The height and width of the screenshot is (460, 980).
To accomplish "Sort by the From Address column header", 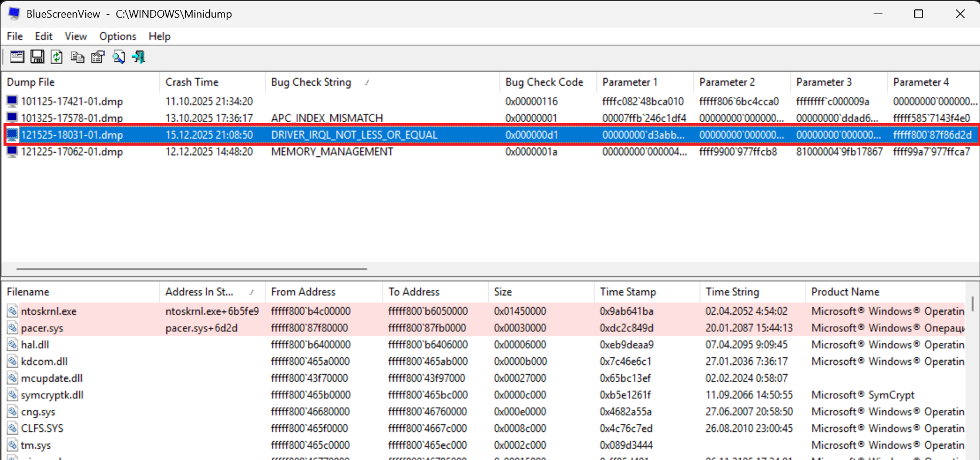I will (x=324, y=292).
